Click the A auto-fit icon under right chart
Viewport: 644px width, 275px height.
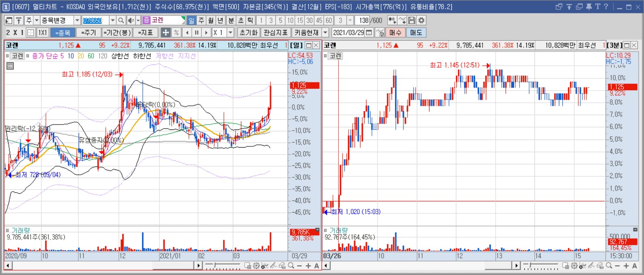tap(635, 266)
